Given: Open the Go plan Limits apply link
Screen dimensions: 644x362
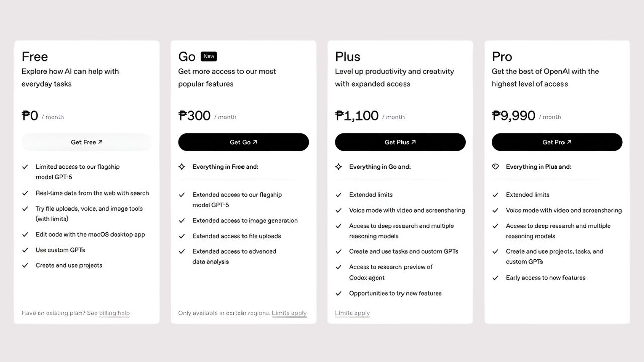Looking at the screenshot, I should click(x=289, y=313).
